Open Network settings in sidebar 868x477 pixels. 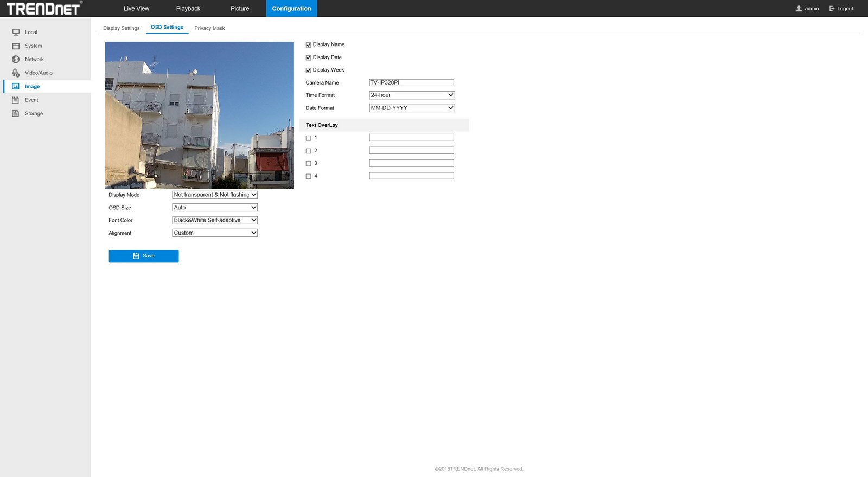(34, 60)
